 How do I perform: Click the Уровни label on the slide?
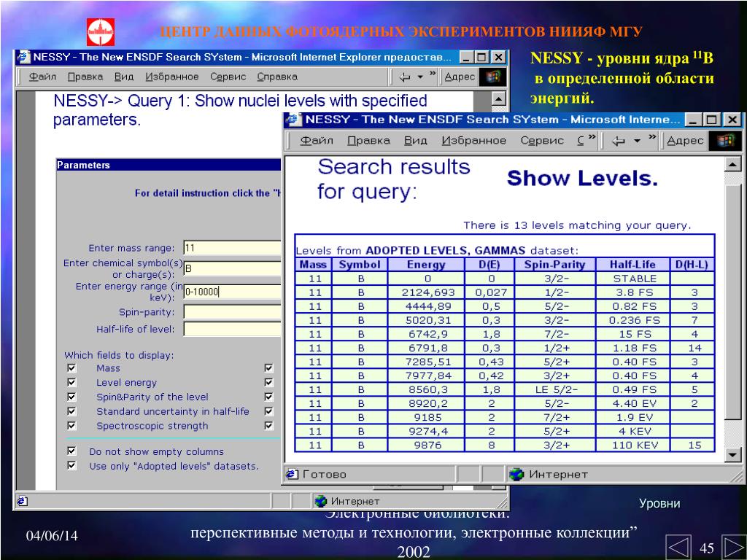659,503
